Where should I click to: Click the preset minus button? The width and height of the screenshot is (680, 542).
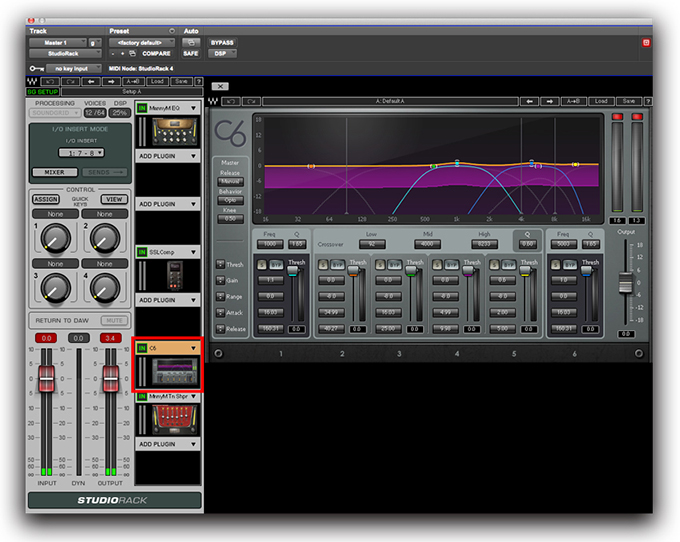113,54
